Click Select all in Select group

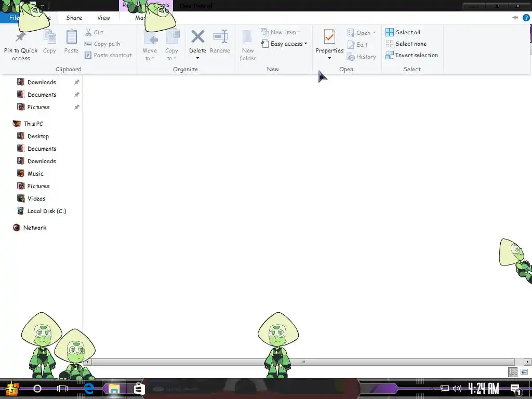(403, 32)
